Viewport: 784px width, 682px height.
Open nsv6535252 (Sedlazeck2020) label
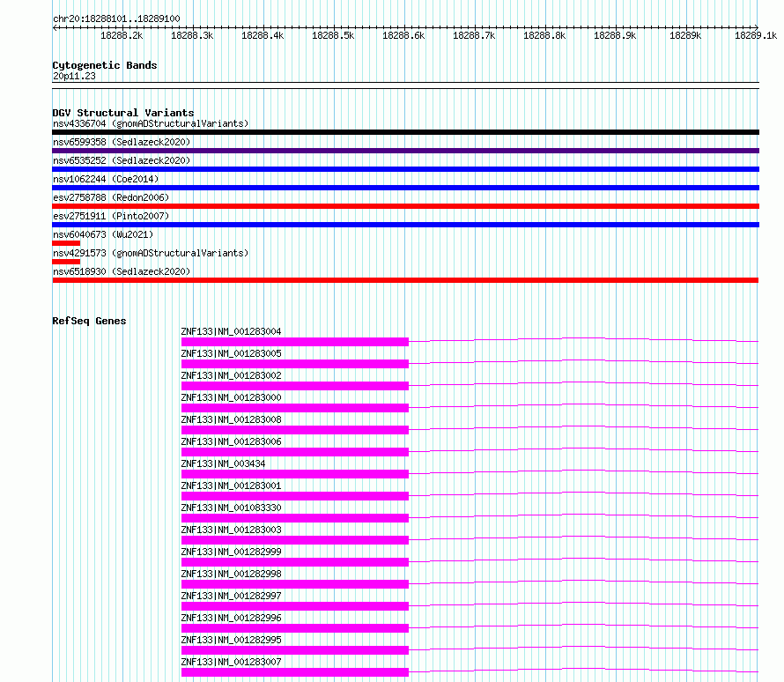[x=122, y=160]
